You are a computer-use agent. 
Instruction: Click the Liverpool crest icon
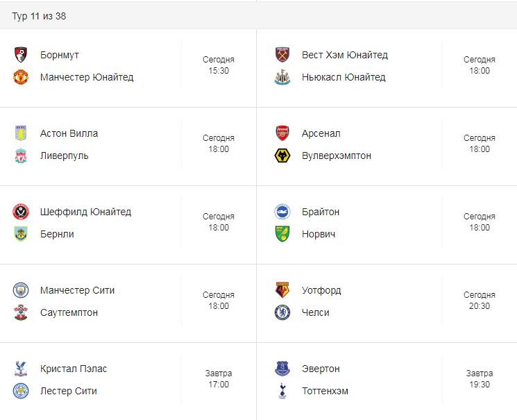(x=21, y=156)
